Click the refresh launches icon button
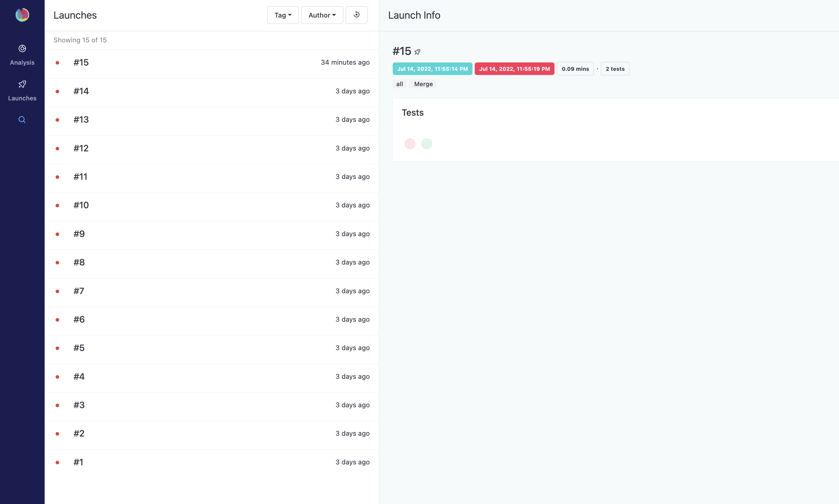The height and width of the screenshot is (504, 839). point(356,15)
